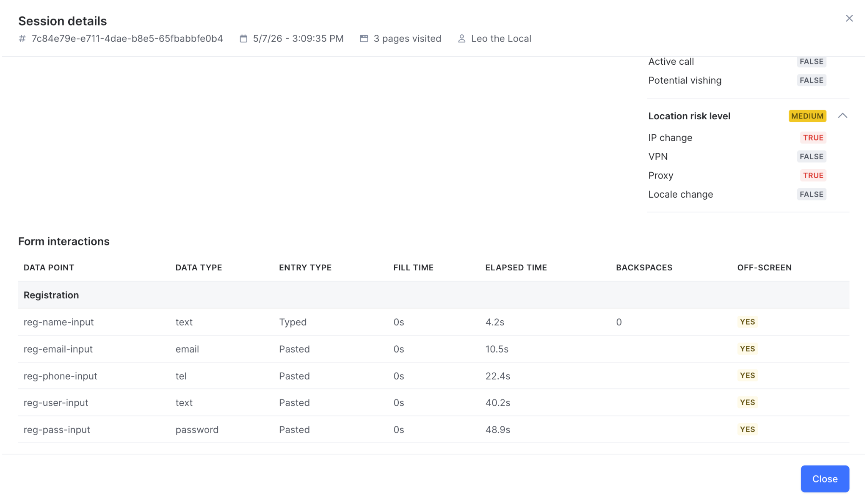
Task: Click the TRUE badge for Proxy
Action: (813, 175)
